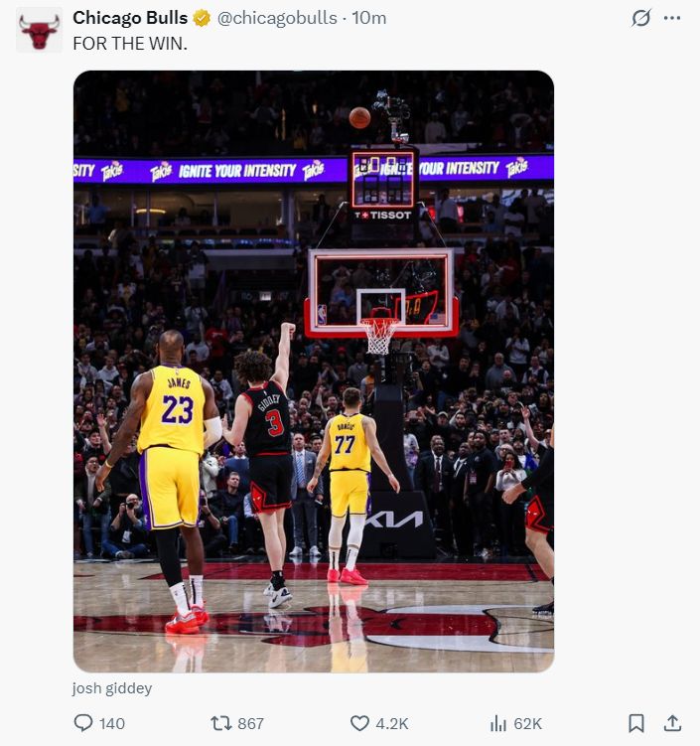The image size is (700, 746).
Task: Click the 62K views count
Action: (528, 723)
